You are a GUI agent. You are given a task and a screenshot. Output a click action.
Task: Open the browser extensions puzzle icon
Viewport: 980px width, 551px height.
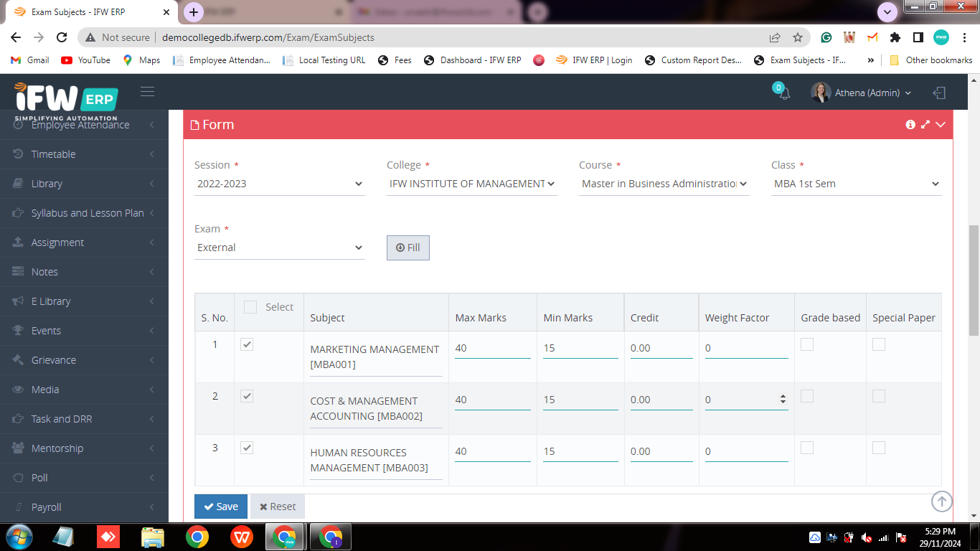tap(895, 37)
